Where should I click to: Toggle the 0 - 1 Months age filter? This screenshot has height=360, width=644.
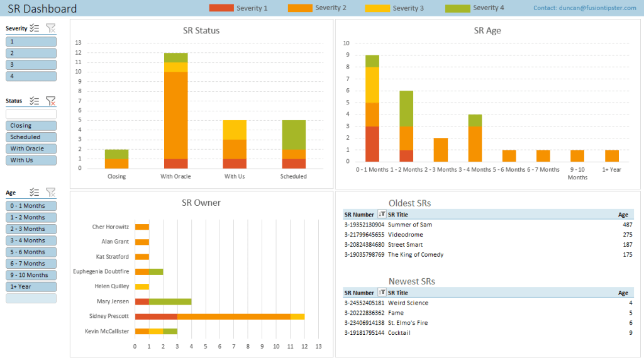click(31, 206)
